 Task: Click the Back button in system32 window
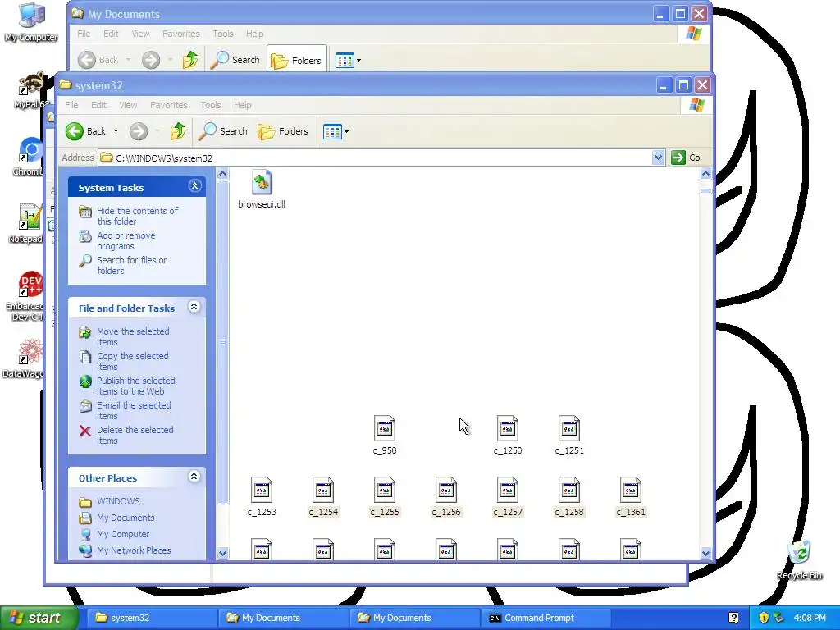click(85, 131)
